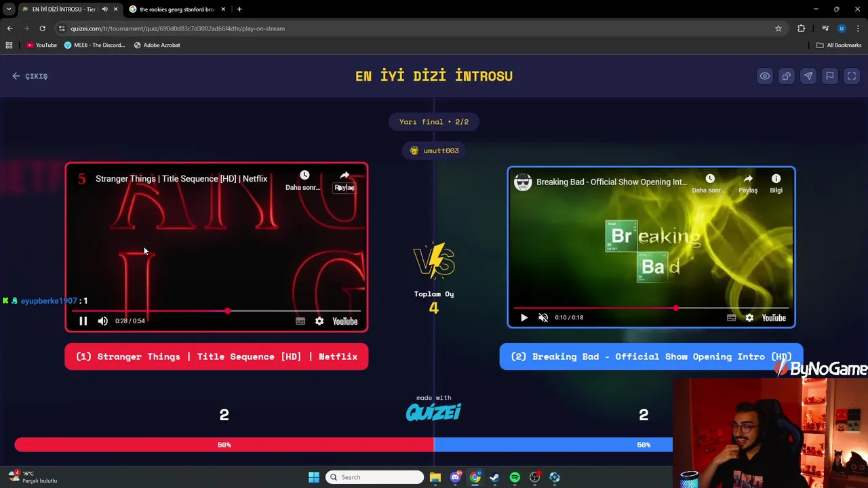
Task: Vote for (2) Breaking Bad blue button
Action: click(x=651, y=357)
